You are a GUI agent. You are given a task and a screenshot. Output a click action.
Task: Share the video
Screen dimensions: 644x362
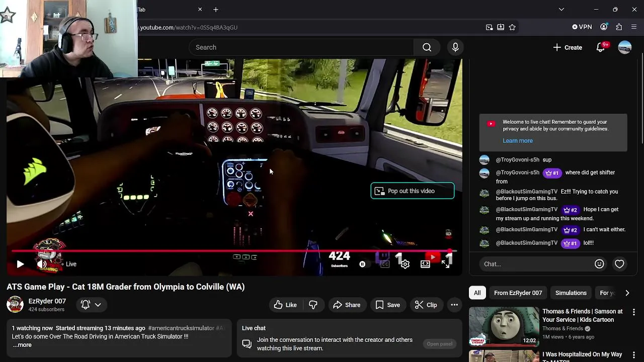tap(347, 305)
